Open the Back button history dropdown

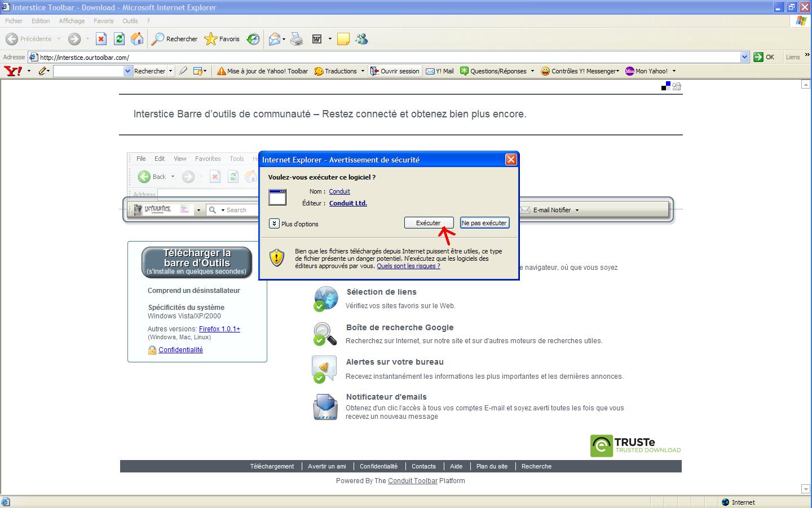59,39
